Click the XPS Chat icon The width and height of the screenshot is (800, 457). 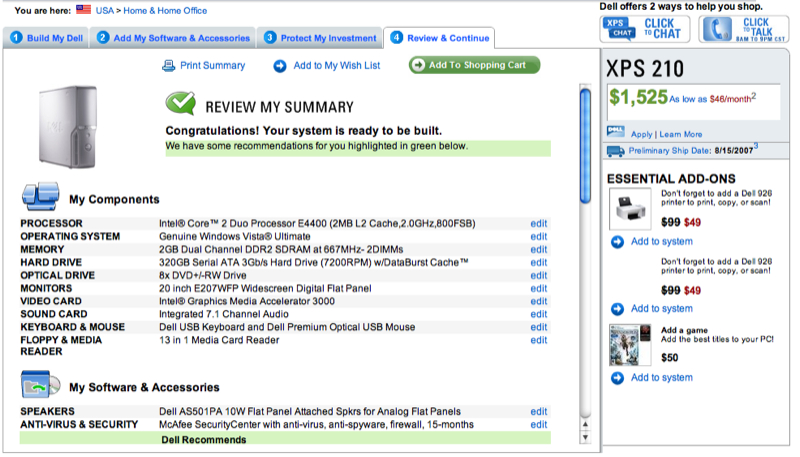point(618,30)
